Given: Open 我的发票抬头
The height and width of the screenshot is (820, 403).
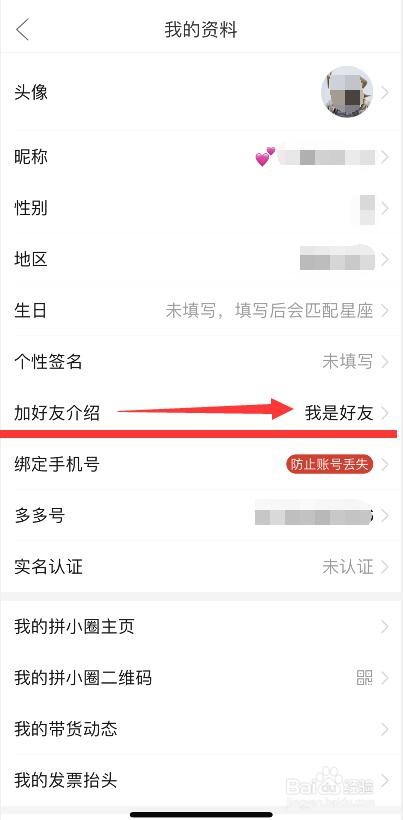Looking at the screenshot, I should [201, 781].
